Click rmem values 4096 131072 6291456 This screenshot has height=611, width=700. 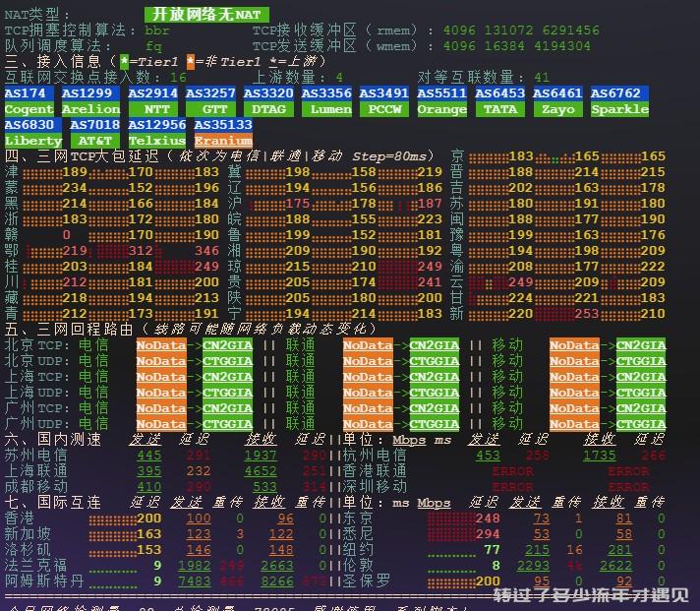point(521,31)
